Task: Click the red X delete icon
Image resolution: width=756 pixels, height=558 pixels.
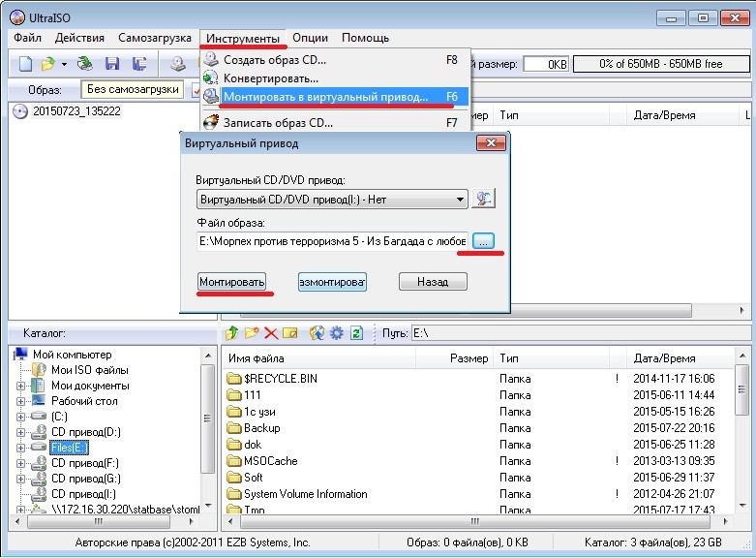Action: pyautogui.click(x=271, y=333)
